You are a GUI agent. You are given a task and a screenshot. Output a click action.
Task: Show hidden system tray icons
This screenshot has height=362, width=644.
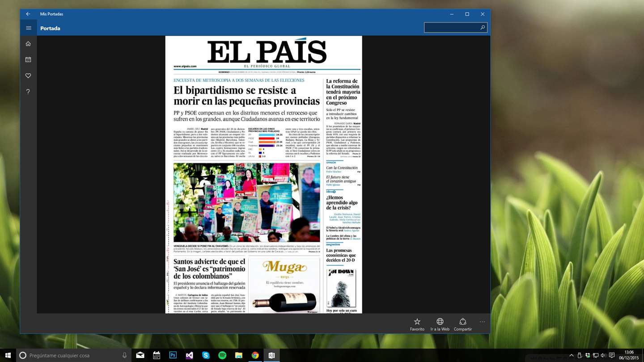[x=571, y=355]
